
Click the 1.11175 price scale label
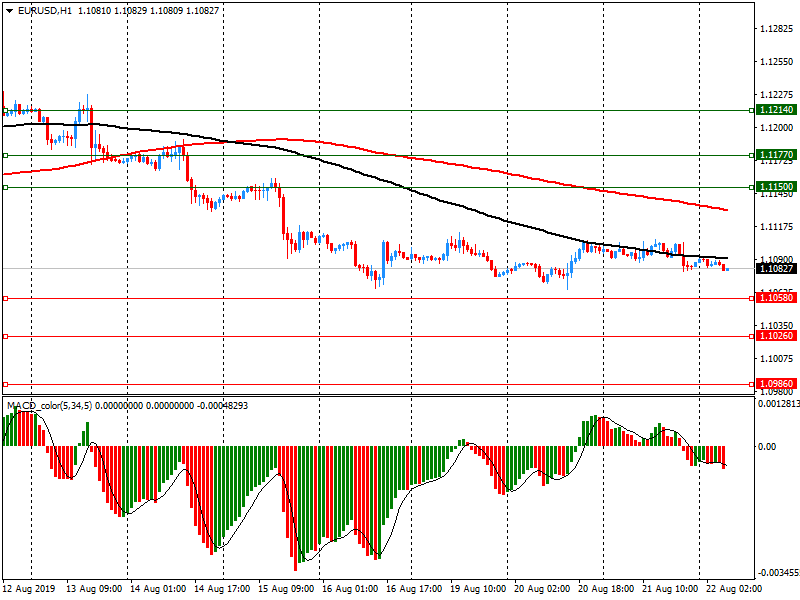click(777, 227)
